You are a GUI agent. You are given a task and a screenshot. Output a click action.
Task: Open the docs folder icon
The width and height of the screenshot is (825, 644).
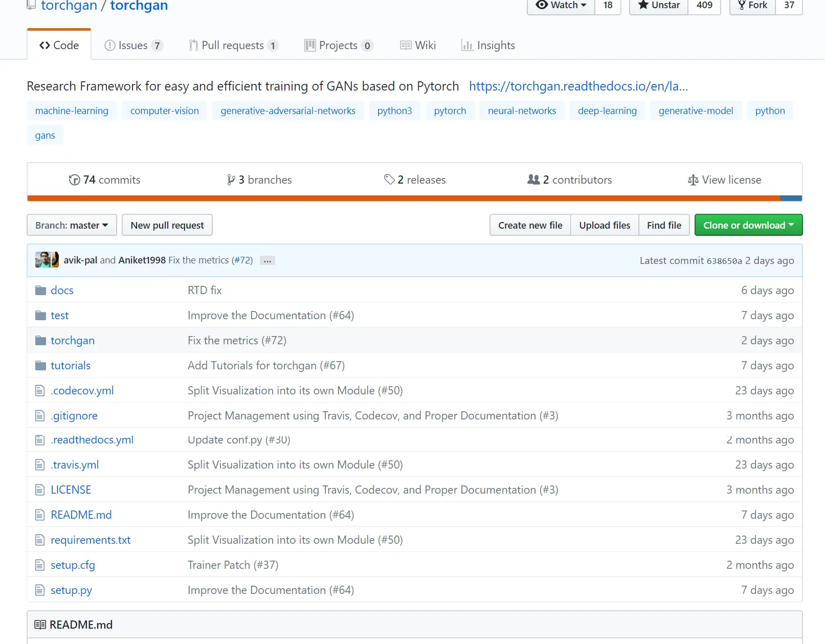point(40,291)
